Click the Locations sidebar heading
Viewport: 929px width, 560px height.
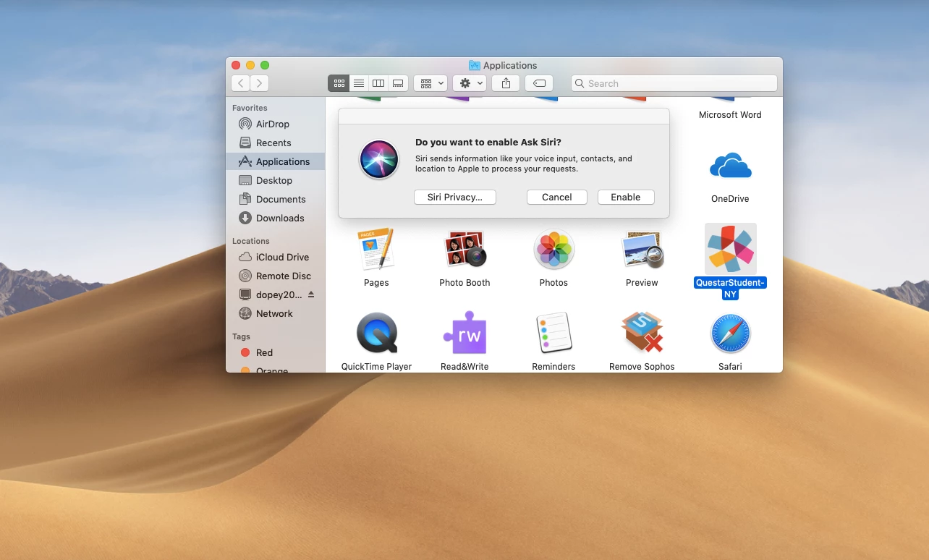click(251, 241)
